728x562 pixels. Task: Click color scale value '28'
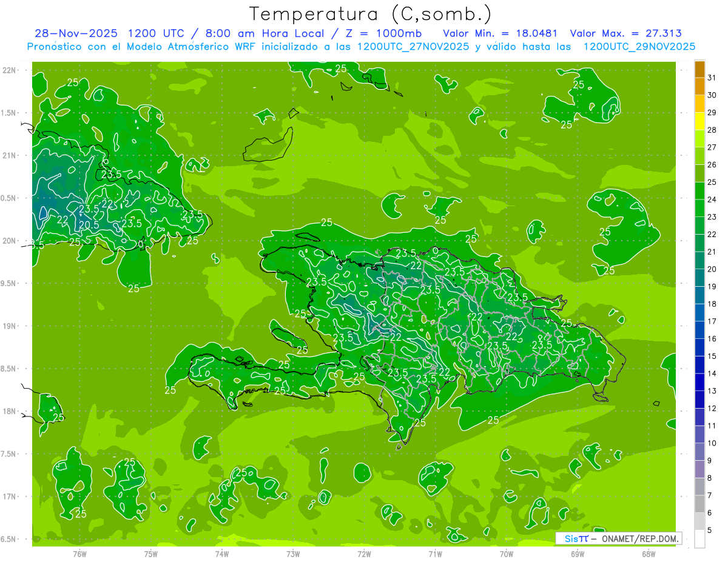point(712,130)
